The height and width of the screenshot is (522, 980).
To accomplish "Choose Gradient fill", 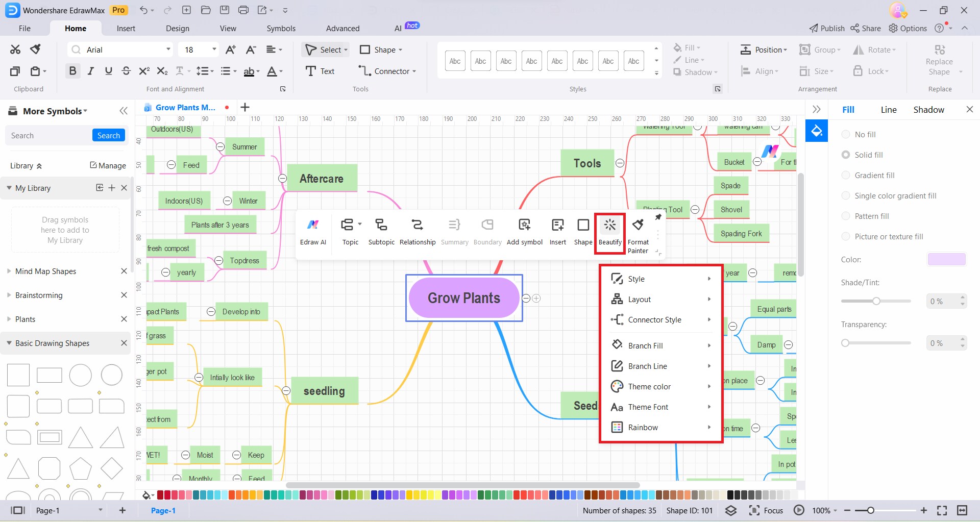I will tap(868, 176).
